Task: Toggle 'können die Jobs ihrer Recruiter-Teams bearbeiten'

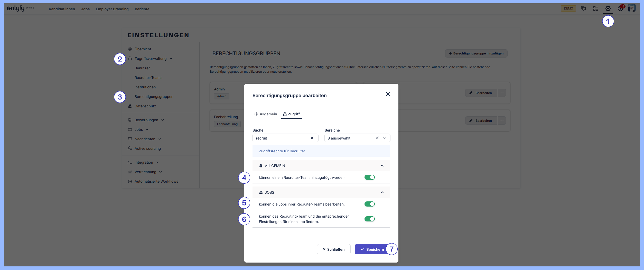Action: [x=369, y=204]
